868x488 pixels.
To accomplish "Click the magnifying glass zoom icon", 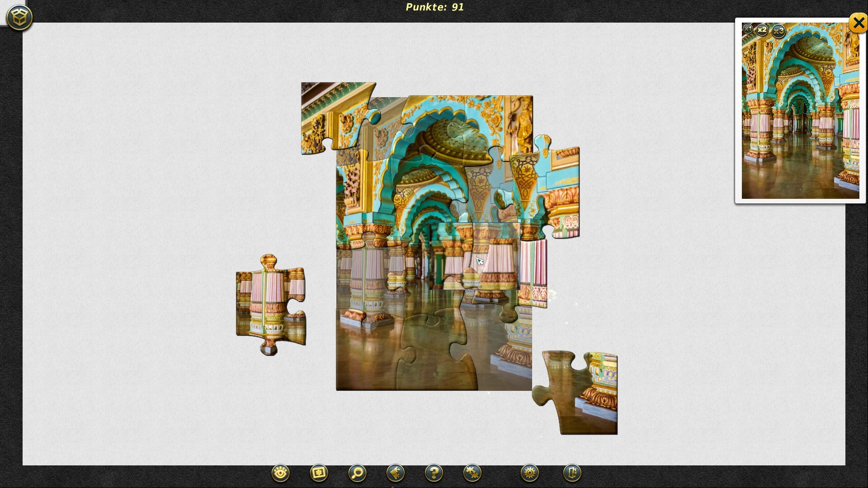I will tap(357, 473).
